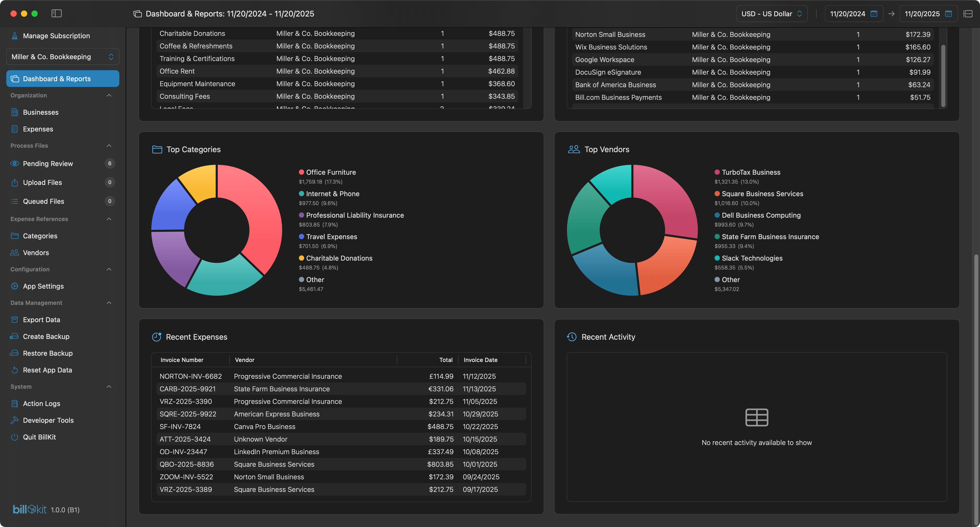Open App Settings
Image resolution: width=980 pixels, height=527 pixels.
(43, 286)
